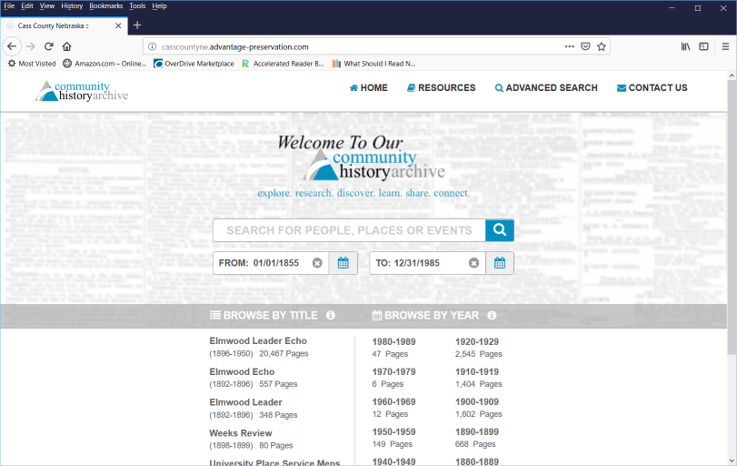Click the browser address bar URL
This screenshot has height=466, width=737.
tap(235, 47)
